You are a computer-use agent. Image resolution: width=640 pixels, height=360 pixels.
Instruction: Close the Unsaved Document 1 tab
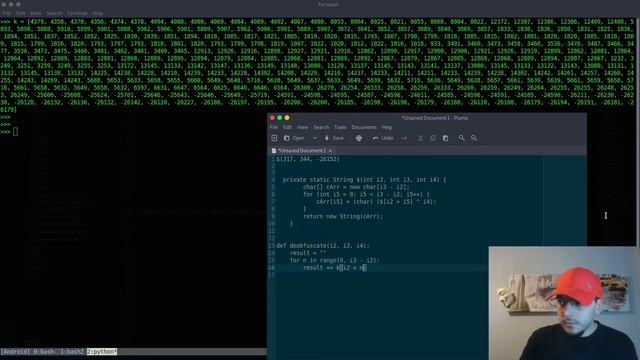[330, 151]
